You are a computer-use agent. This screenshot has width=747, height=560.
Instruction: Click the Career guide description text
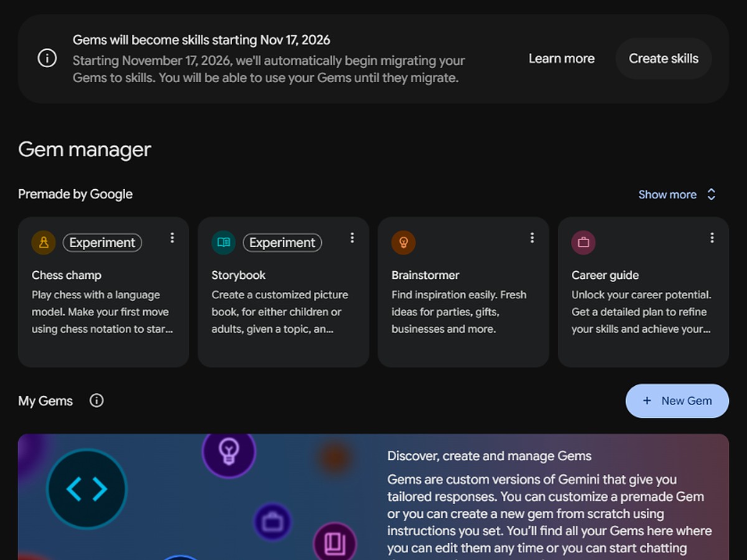(x=641, y=312)
